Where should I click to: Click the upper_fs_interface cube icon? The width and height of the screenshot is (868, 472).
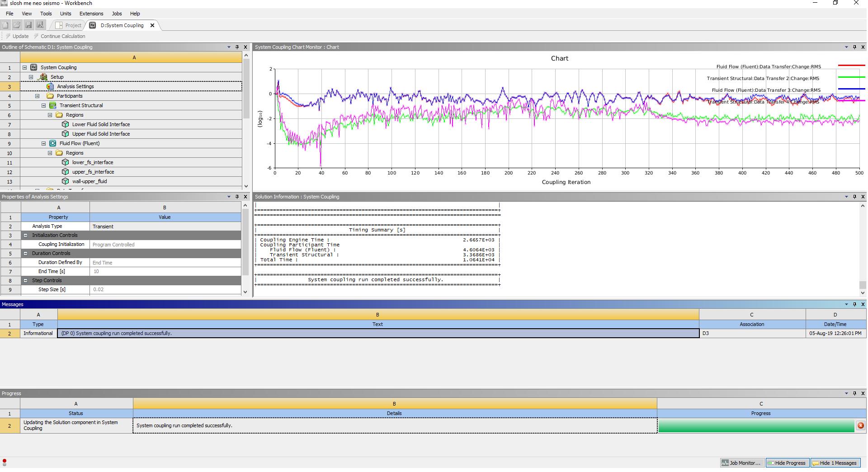(x=65, y=172)
